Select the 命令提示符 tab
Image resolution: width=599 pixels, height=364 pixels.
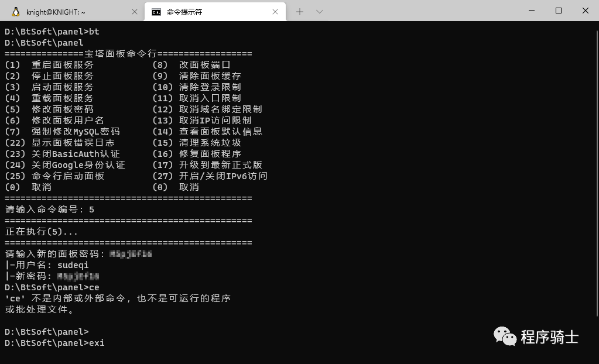[x=215, y=12]
